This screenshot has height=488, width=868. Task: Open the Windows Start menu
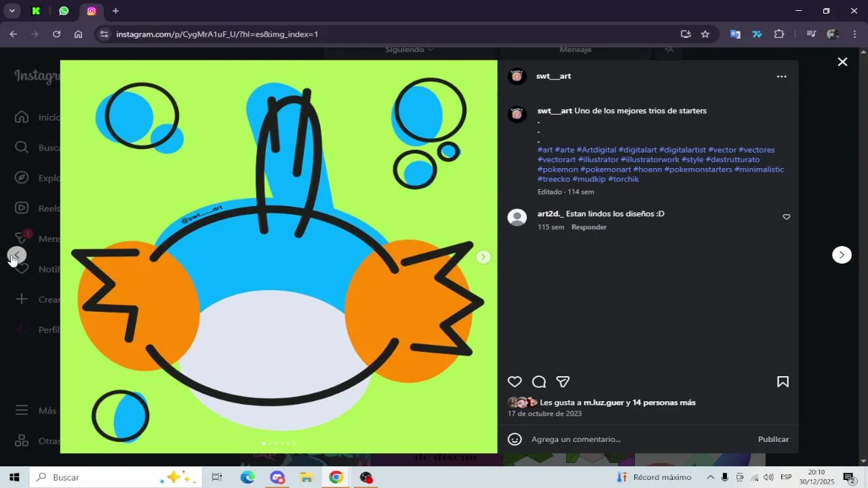14,477
